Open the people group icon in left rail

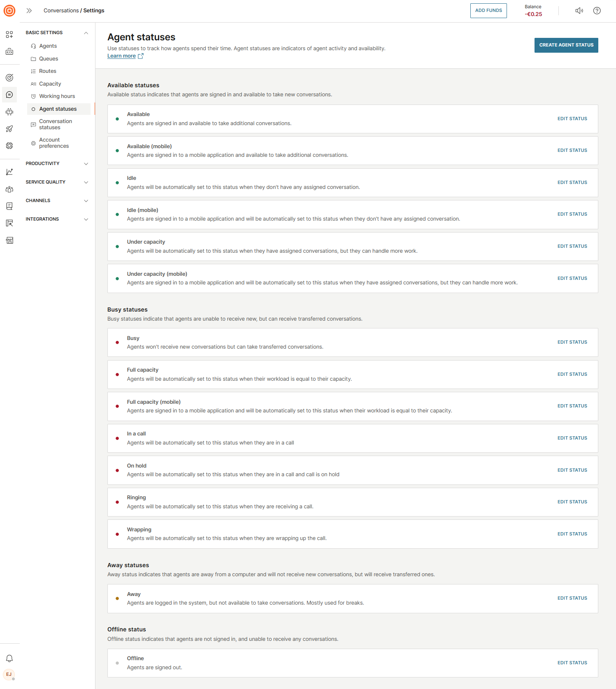(9, 189)
